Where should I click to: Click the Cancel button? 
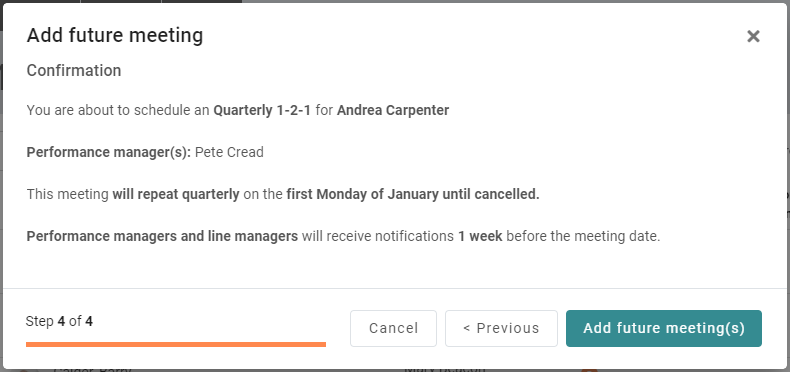[x=393, y=328]
